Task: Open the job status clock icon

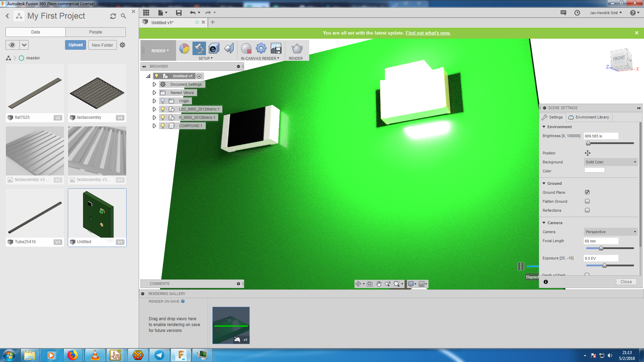Action: coord(577,13)
